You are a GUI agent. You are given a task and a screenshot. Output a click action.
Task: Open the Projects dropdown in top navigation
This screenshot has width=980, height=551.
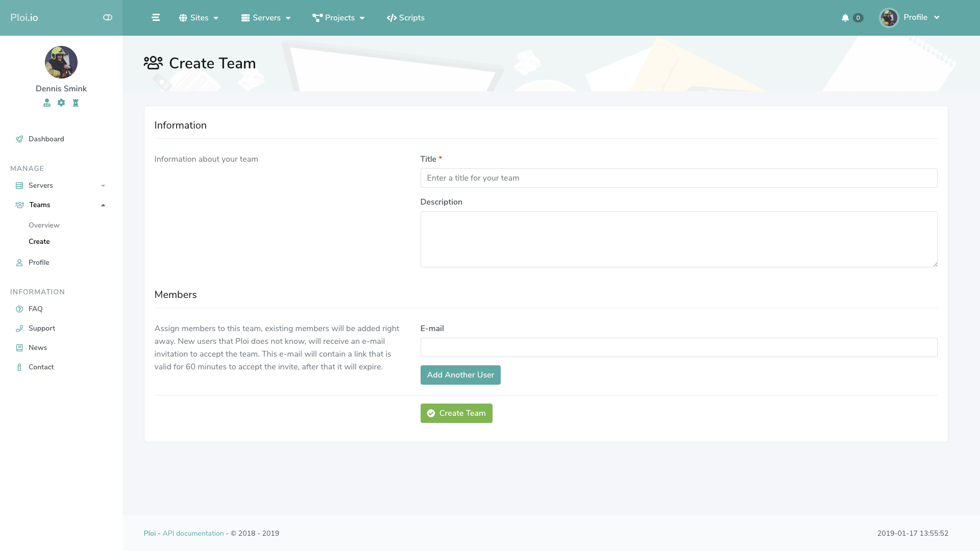click(338, 18)
